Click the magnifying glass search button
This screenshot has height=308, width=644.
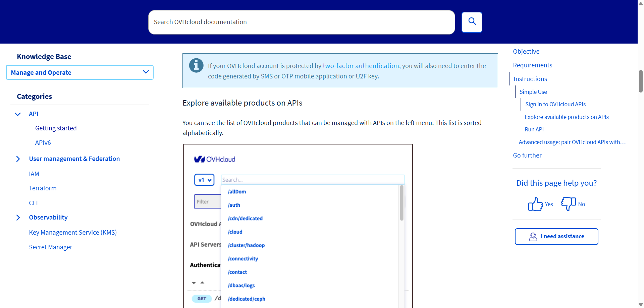coord(472,22)
